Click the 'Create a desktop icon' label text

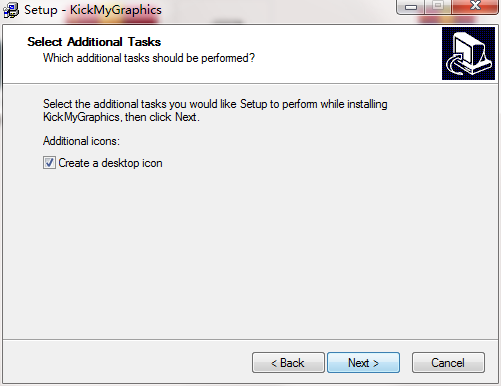pyautogui.click(x=110, y=163)
